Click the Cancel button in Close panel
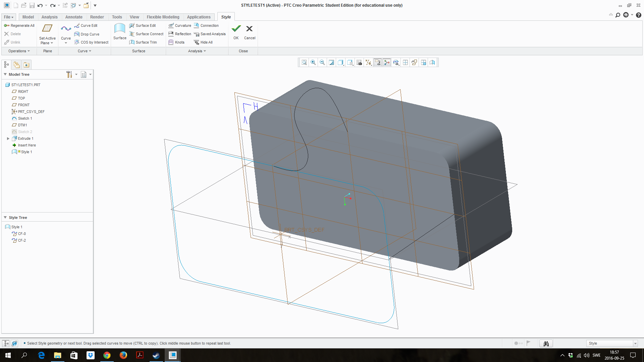The height and width of the screenshot is (362, 644). tap(249, 32)
